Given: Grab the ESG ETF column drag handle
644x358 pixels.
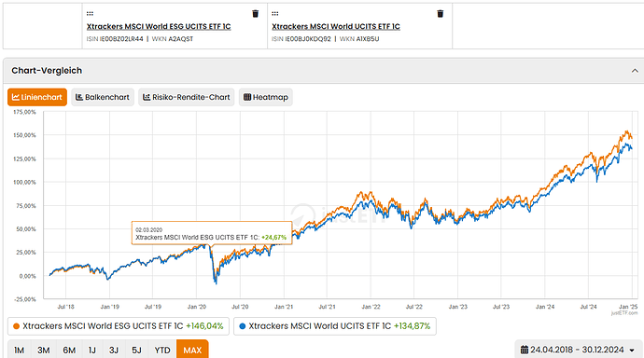Looking at the screenshot, I should 90,14.
